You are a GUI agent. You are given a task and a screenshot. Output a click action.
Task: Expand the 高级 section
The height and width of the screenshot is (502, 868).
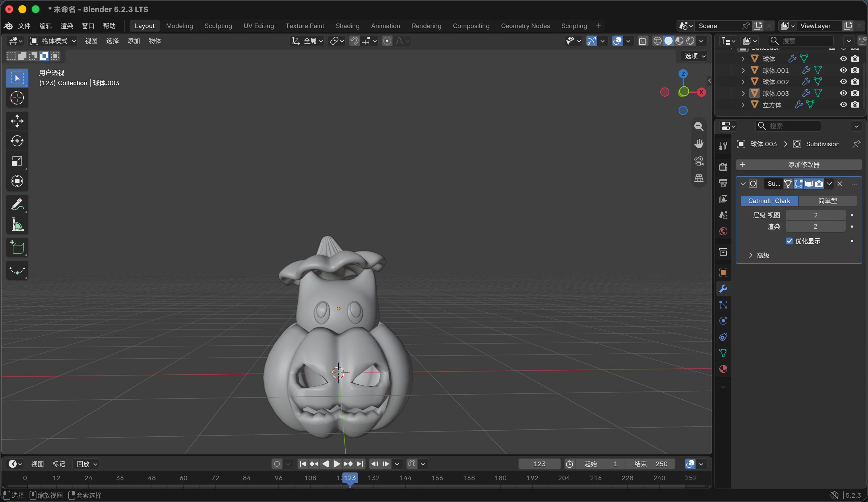coord(759,256)
